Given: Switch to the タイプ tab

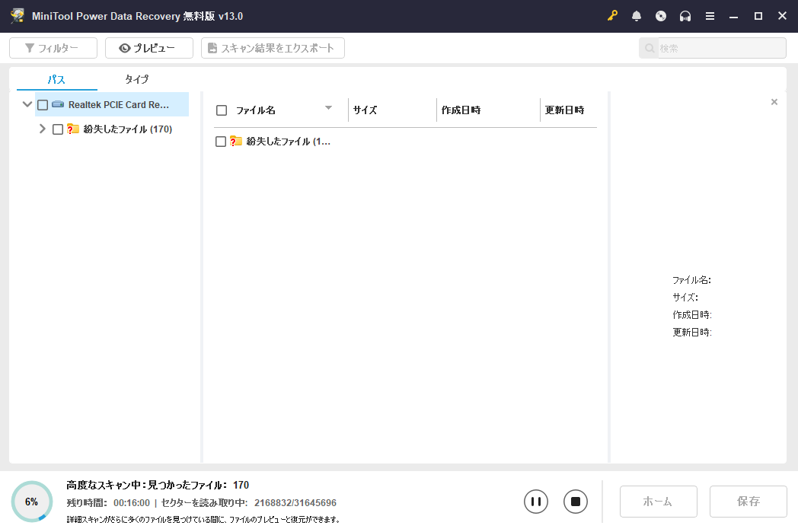Looking at the screenshot, I should click(x=137, y=79).
